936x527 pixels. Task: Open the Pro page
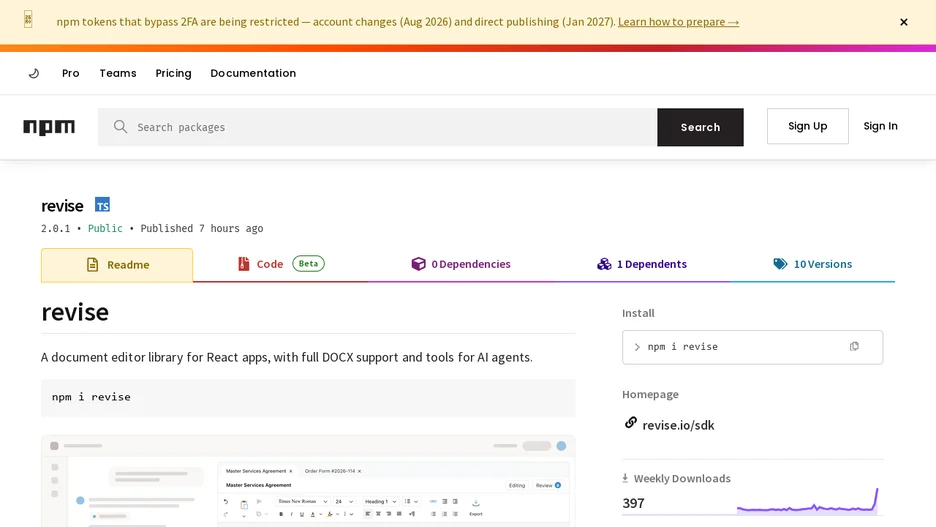[x=70, y=73]
